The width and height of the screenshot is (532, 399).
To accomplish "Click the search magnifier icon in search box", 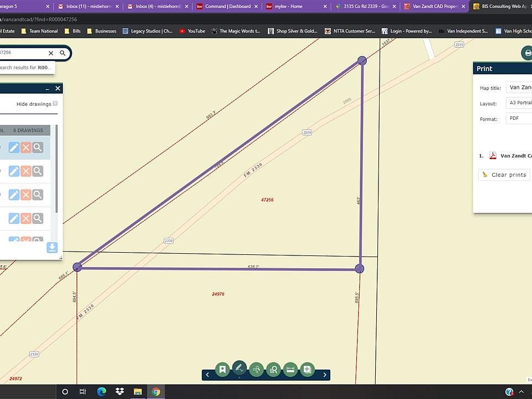I will (63, 53).
